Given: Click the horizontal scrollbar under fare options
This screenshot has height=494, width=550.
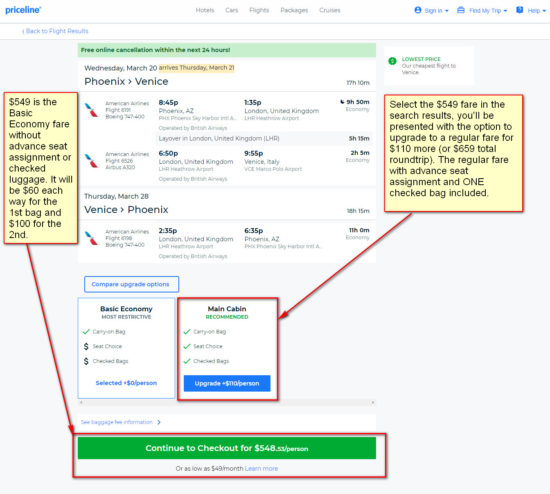Looking at the screenshot, I should [227, 402].
